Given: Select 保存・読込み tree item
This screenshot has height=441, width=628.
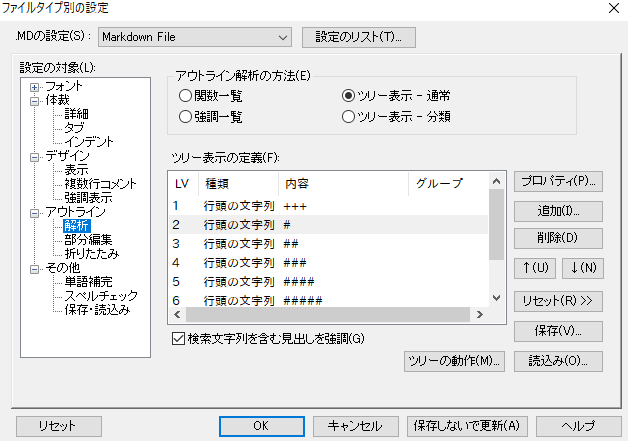Looking at the screenshot, I should [x=97, y=310].
